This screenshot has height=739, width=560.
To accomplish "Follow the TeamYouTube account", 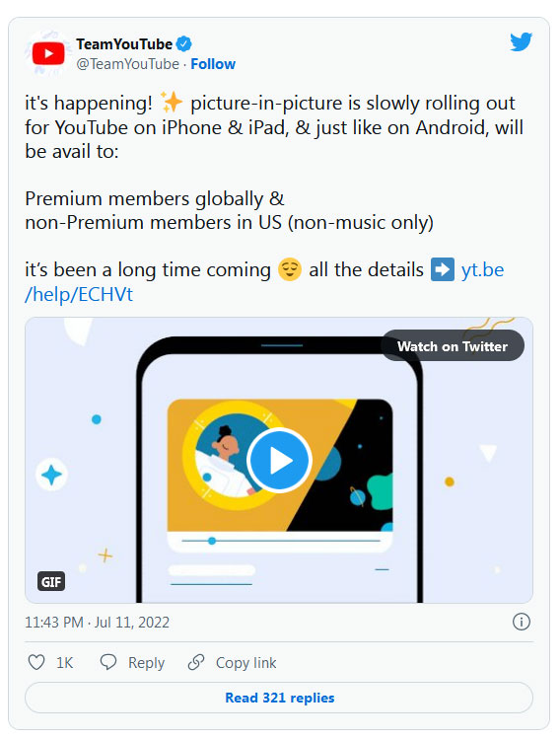I will click(x=213, y=64).
